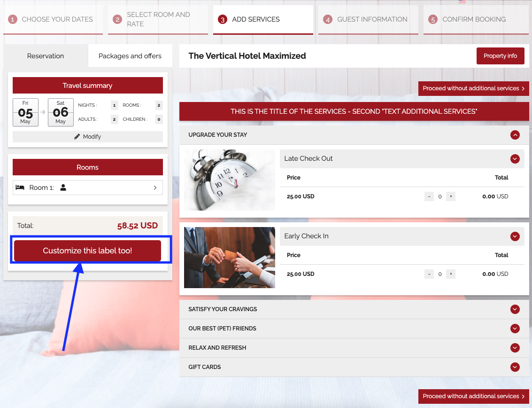Click the Late Check Out quantity value
This screenshot has width=532, height=408.
(440, 196)
